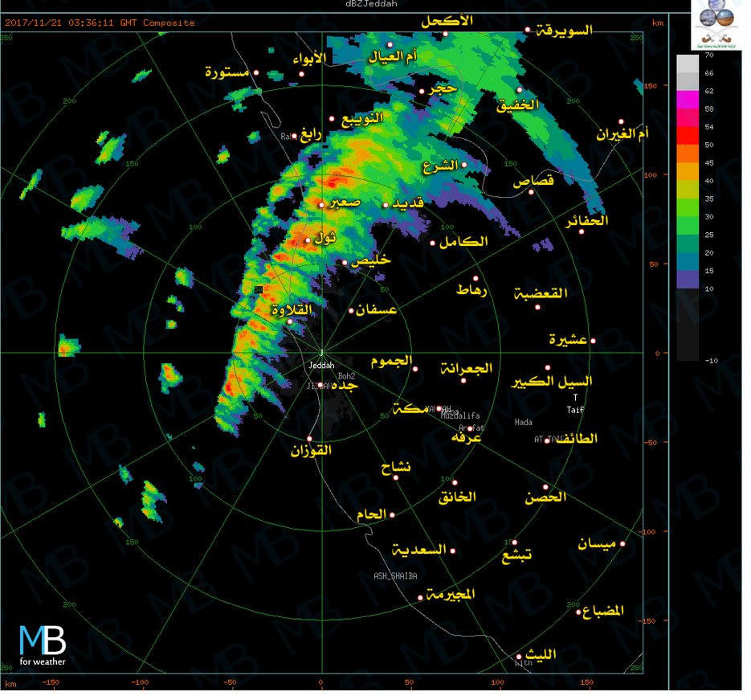Screen dimensions: 751x700
Task: Click the 'الطائف' city label
Action: 576,438
